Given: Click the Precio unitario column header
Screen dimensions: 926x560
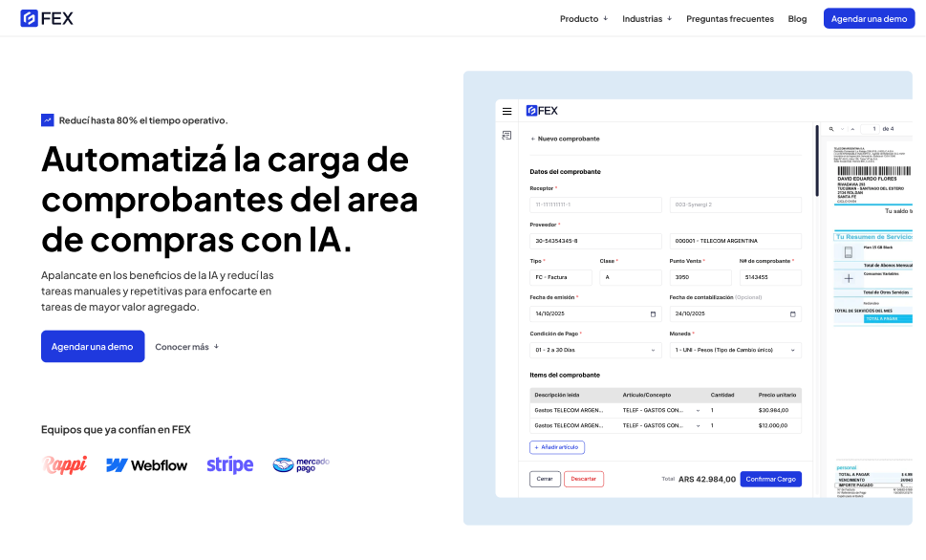Looking at the screenshot, I should [x=777, y=395].
